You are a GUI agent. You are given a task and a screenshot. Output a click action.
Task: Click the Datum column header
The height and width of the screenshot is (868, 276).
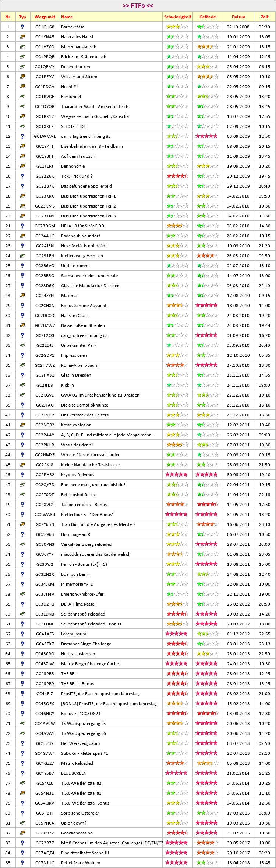coord(238,17)
